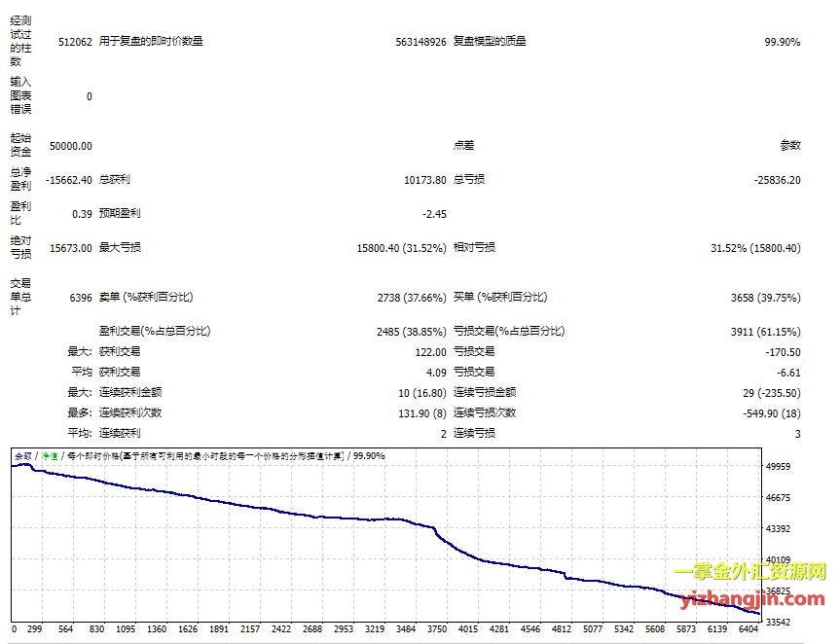Click profit trades value 2485 (38.85%)
The width and height of the screenshot is (840, 644).
pos(411,332)
